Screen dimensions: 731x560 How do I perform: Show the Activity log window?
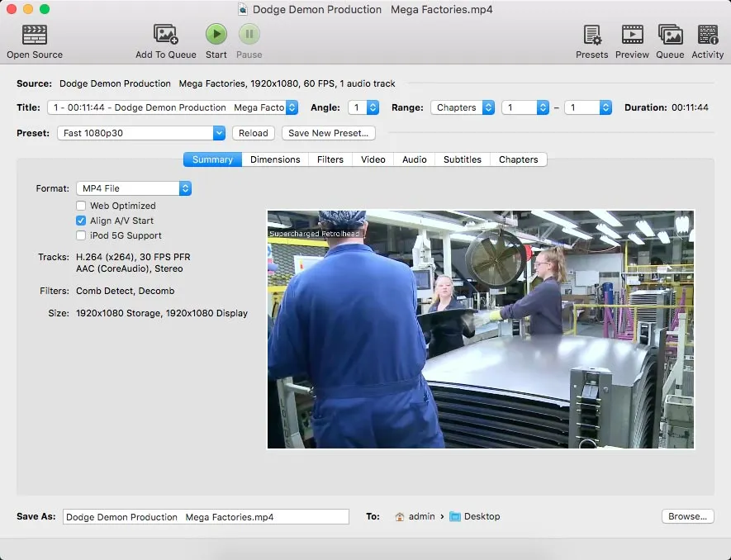coord(707,35)
